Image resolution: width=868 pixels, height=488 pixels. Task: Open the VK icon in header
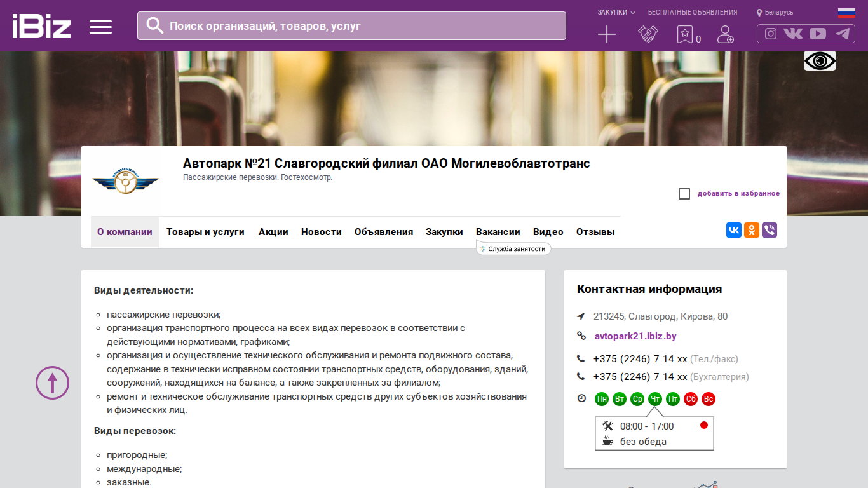(x=793, y=34)
